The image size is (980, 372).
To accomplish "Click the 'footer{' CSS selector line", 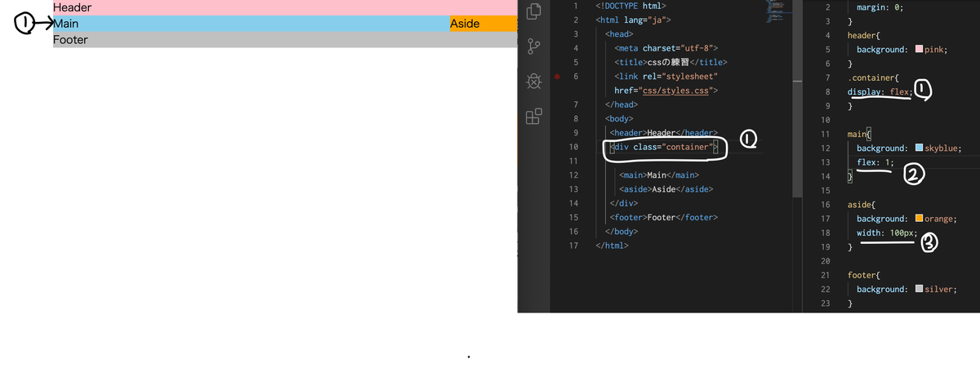I will pos(863,275).
